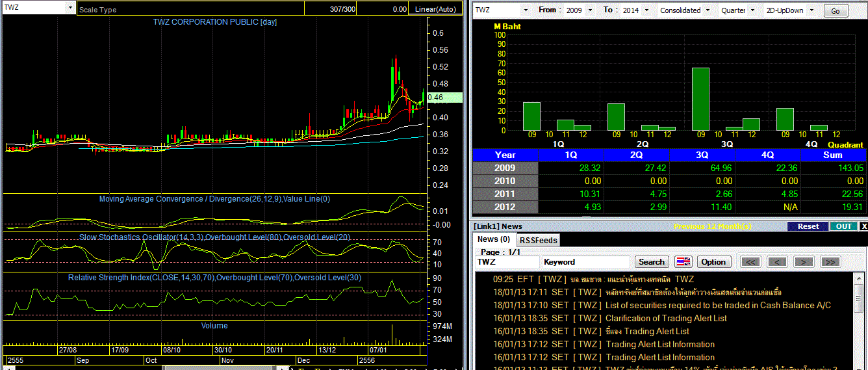Select the 3Q column header in table

pos(702,155)
